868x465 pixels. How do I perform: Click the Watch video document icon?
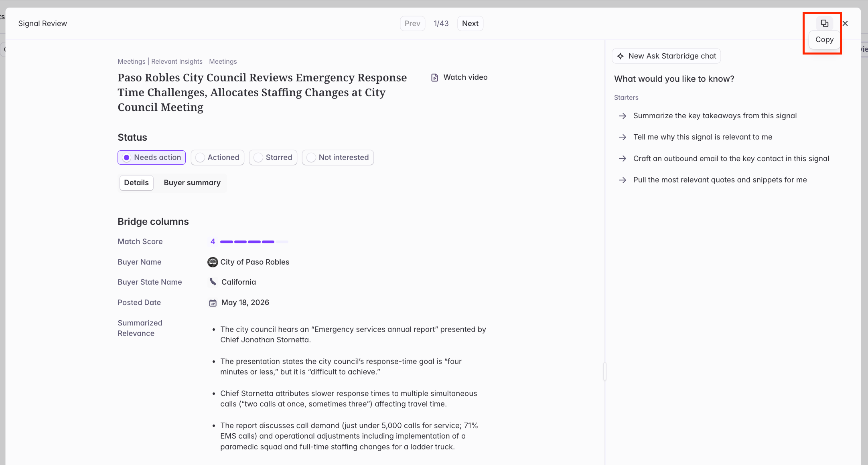click(434, 77)
